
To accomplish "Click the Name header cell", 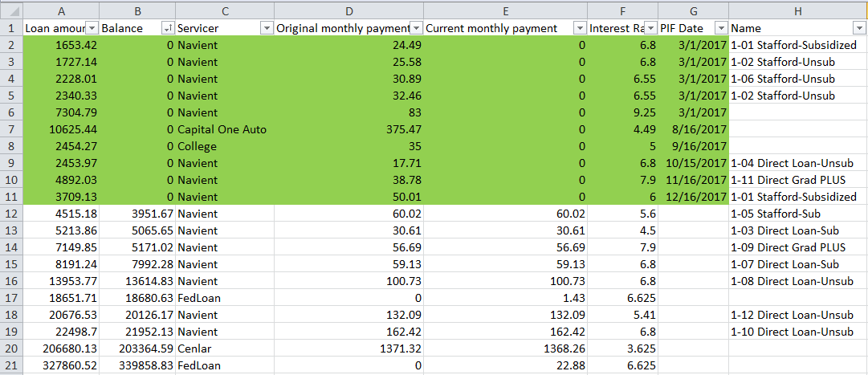I will [797, 28].
